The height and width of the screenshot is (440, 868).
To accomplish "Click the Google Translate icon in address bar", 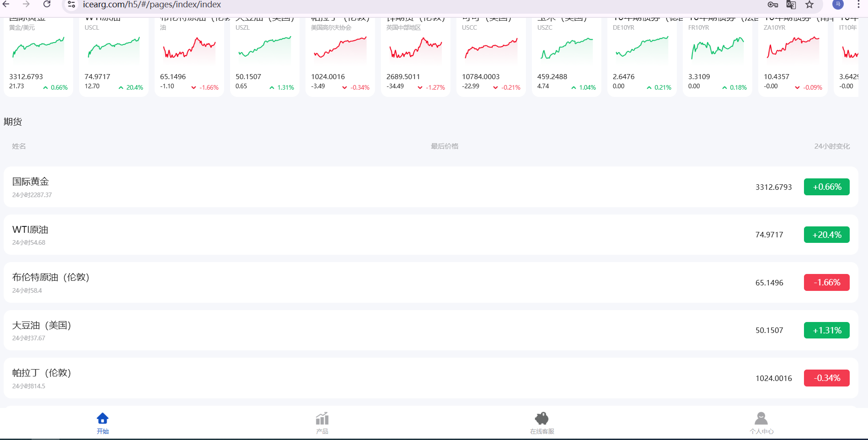I will click(791, 5).
